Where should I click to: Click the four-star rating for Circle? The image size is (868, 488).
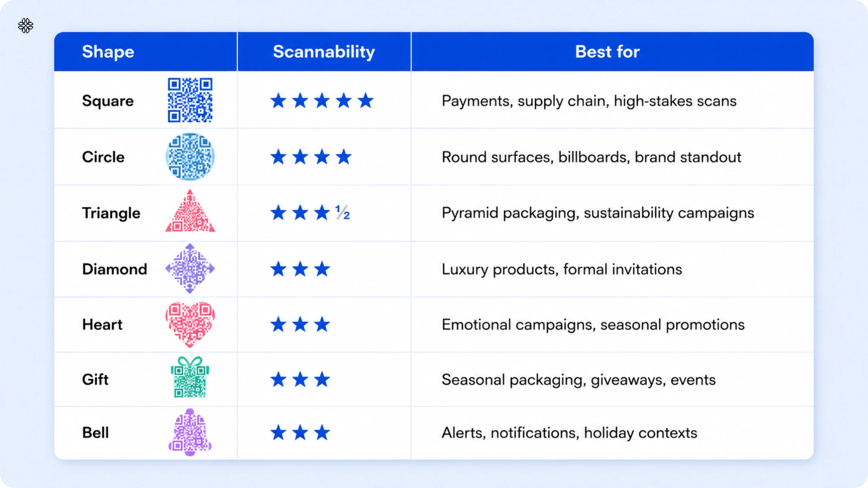click(x=311, y=157)
